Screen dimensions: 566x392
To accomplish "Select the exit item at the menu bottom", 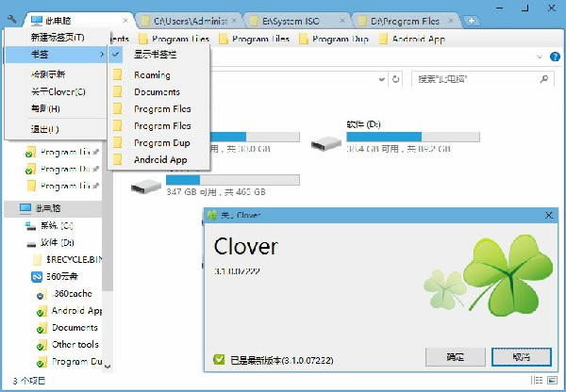I will point(44,129).
